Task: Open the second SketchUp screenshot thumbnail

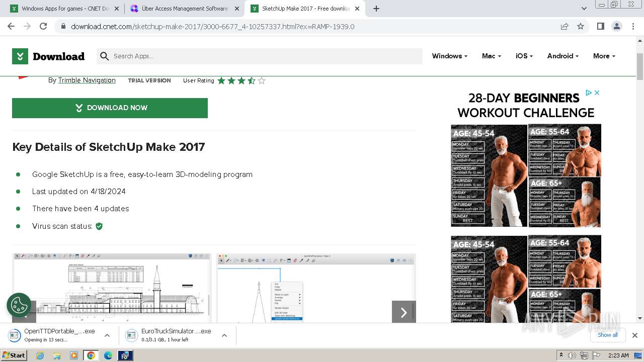Action: pos(316,288)
